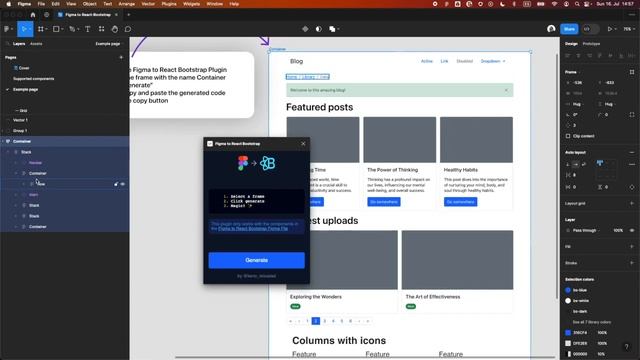Collapse the nested Container layer

(x=16, y=173)
